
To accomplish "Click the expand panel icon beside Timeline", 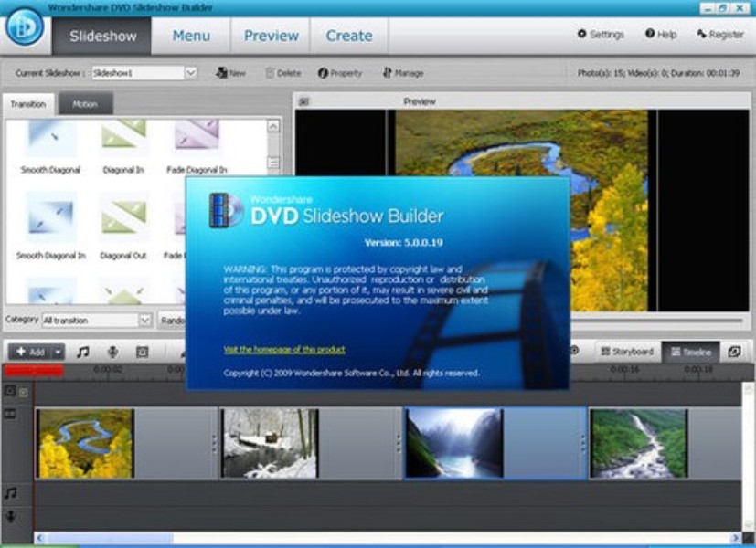I will (734, 352).
